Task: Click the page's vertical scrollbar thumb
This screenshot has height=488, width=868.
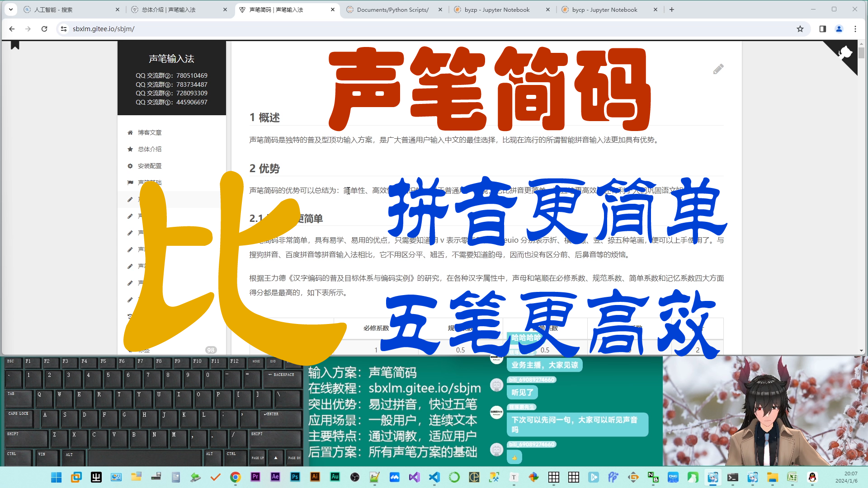Action: click(x=861, y=52)
